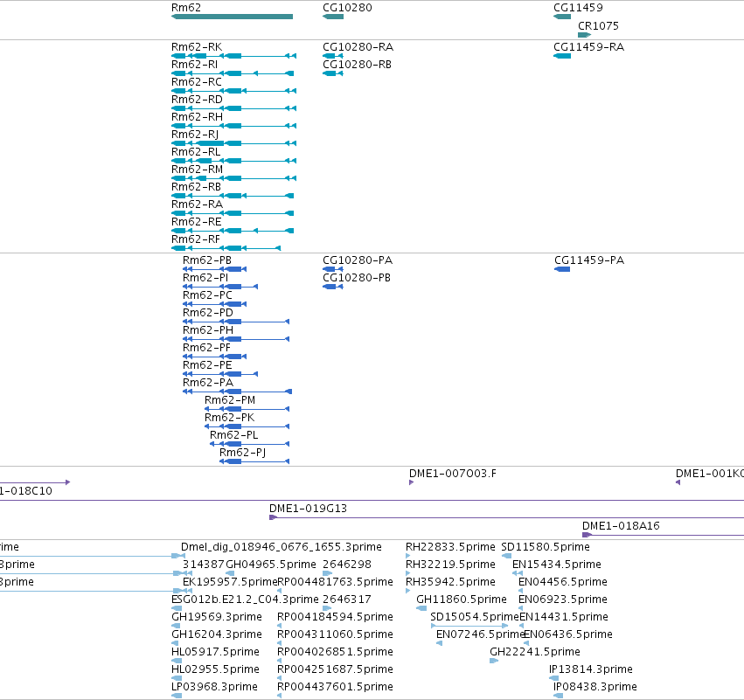This screenshot has height=700, width=744.
Task: Click the Rm62-PJ protein label
Action: (242, 453)
